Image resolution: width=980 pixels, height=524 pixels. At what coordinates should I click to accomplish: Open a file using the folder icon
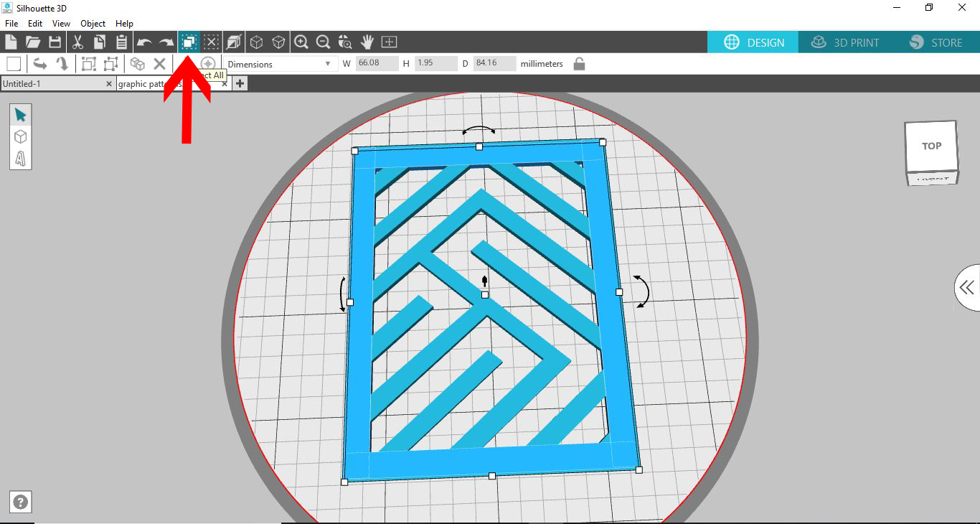[33, 42]
